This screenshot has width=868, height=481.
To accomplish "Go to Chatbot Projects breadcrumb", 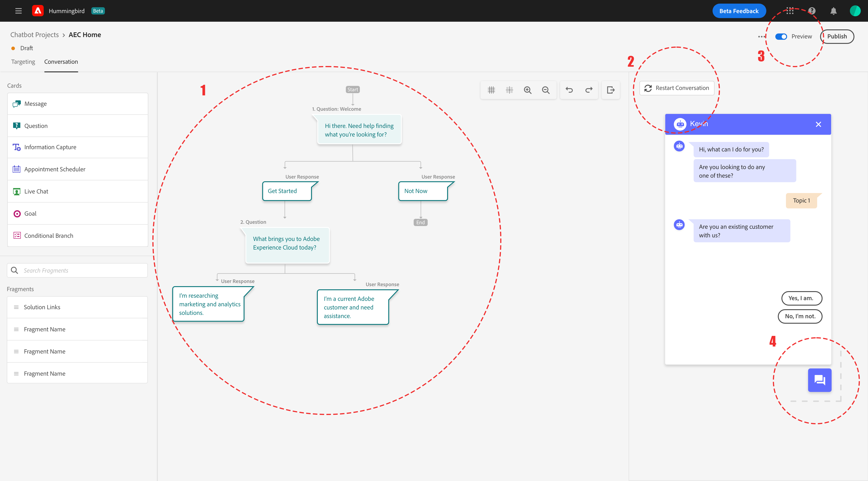I will click(34, 35).
